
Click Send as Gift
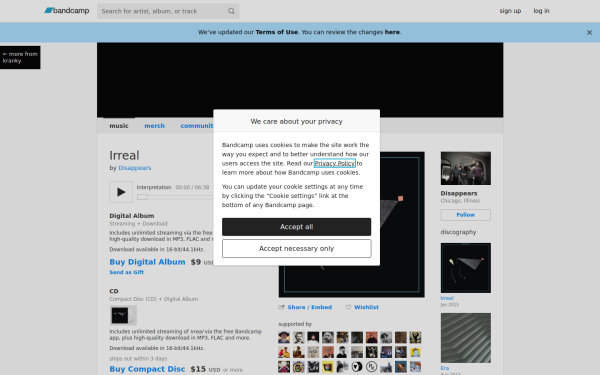[x=127, y=272]
